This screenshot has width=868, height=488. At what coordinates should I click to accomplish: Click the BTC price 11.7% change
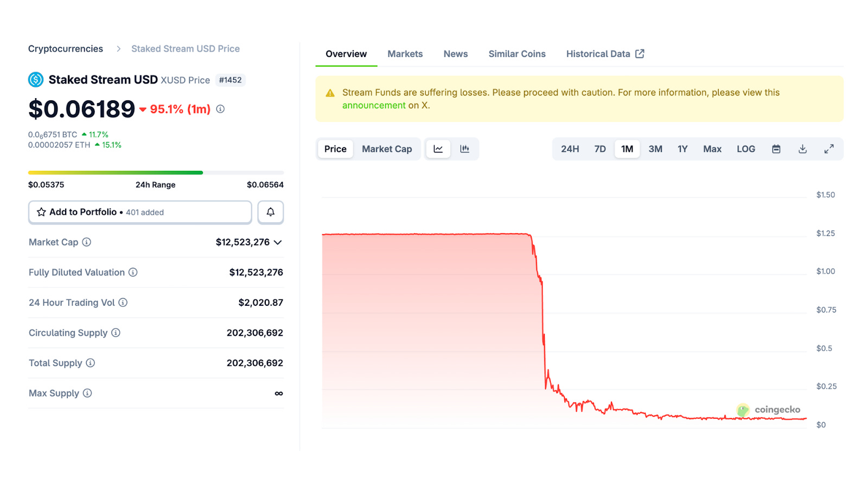[x=95, y=134]
